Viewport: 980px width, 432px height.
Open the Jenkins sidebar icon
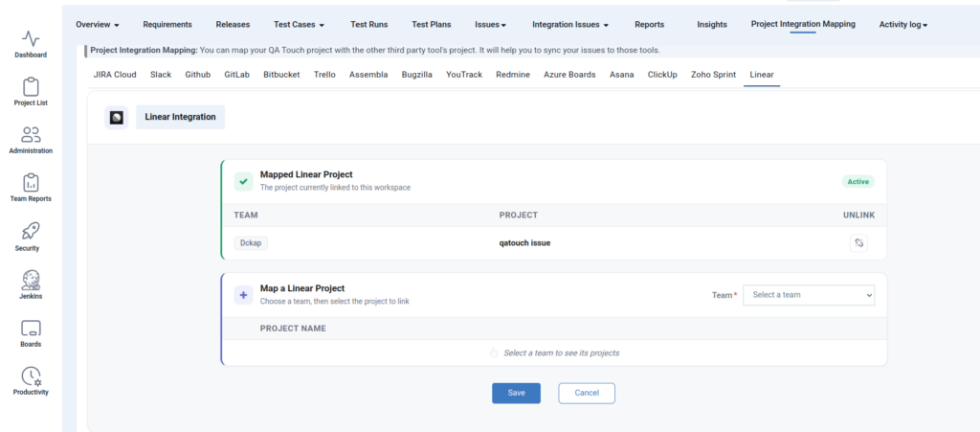(31, 280)
